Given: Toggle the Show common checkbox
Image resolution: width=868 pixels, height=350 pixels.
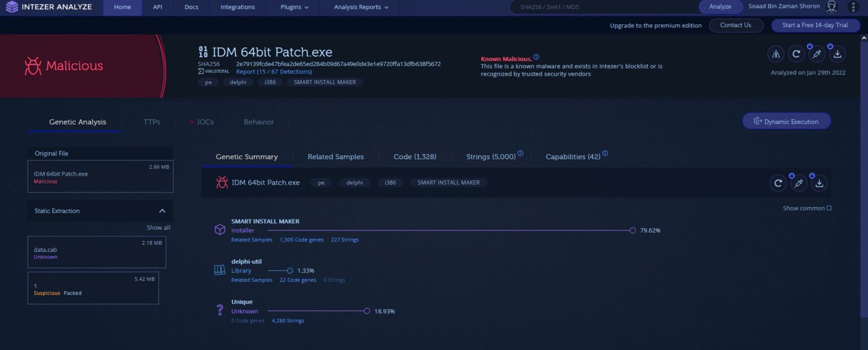Looking at the screenshot, I should click(x=829, y=208).
